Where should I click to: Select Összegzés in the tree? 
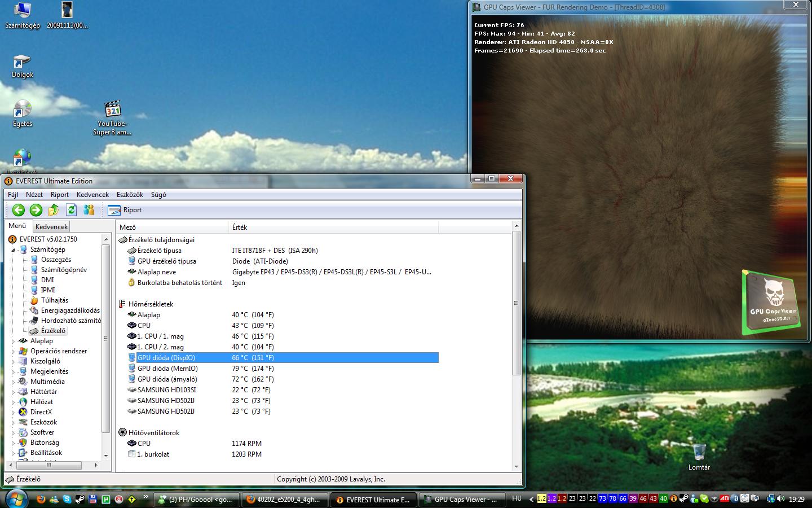(56, 260)
